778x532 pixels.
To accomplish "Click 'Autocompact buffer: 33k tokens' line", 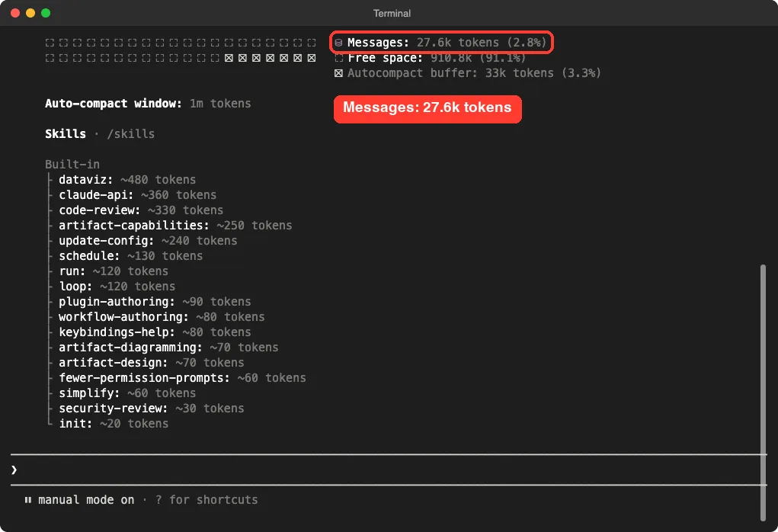I will click(468, 73).
